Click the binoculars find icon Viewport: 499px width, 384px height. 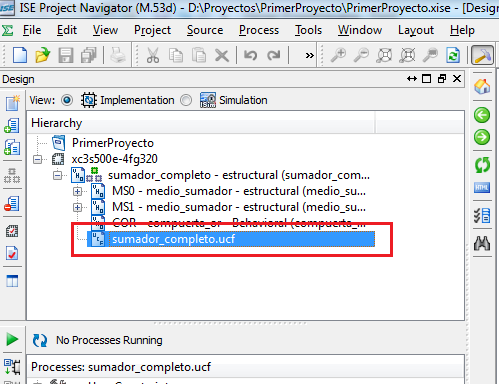(482, 243)
